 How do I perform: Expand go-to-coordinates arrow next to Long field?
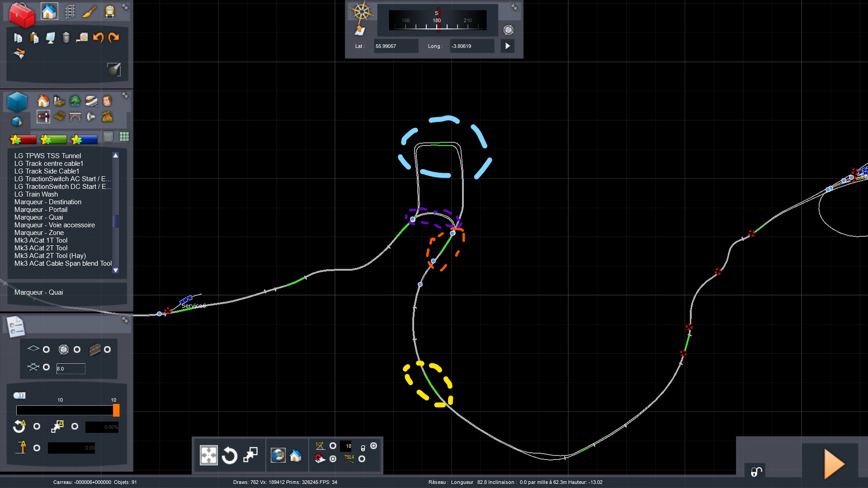[507, 46]
